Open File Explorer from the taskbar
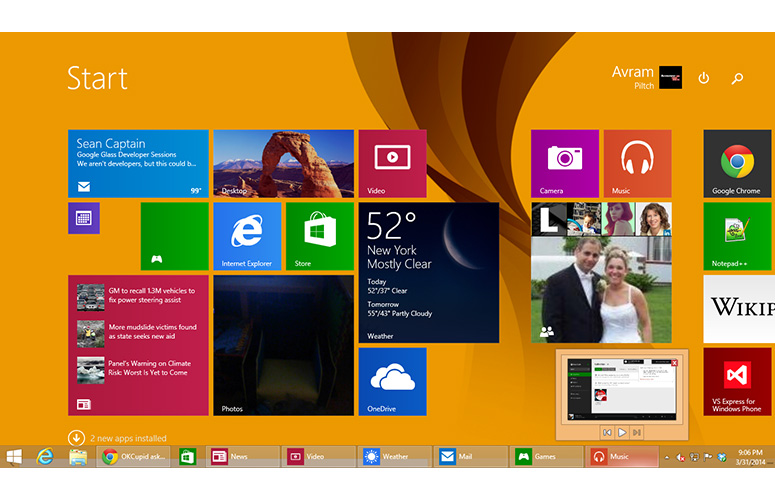This screenshot has height=500, width=775. click(78, 457)
